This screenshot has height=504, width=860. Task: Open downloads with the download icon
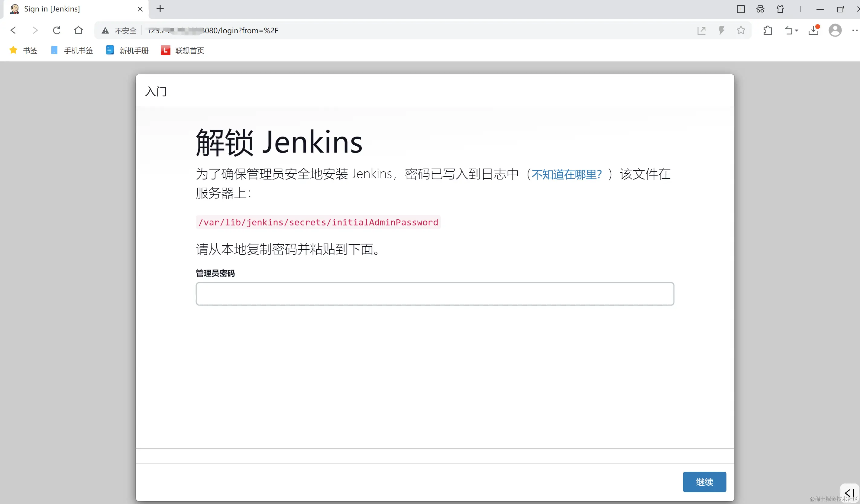813,31
